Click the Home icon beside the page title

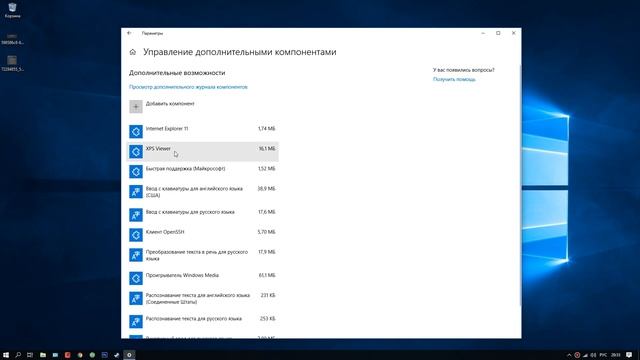point(133,52)
